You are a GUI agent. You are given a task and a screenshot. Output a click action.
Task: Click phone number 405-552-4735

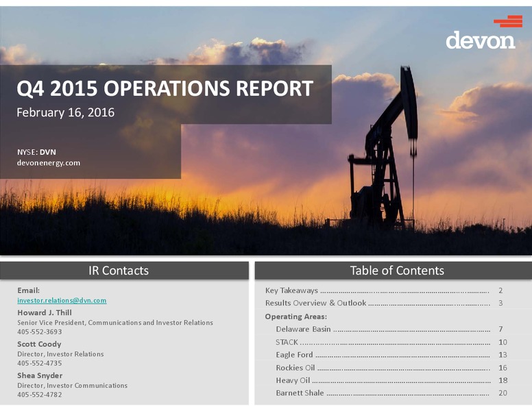tap(40, 363)
